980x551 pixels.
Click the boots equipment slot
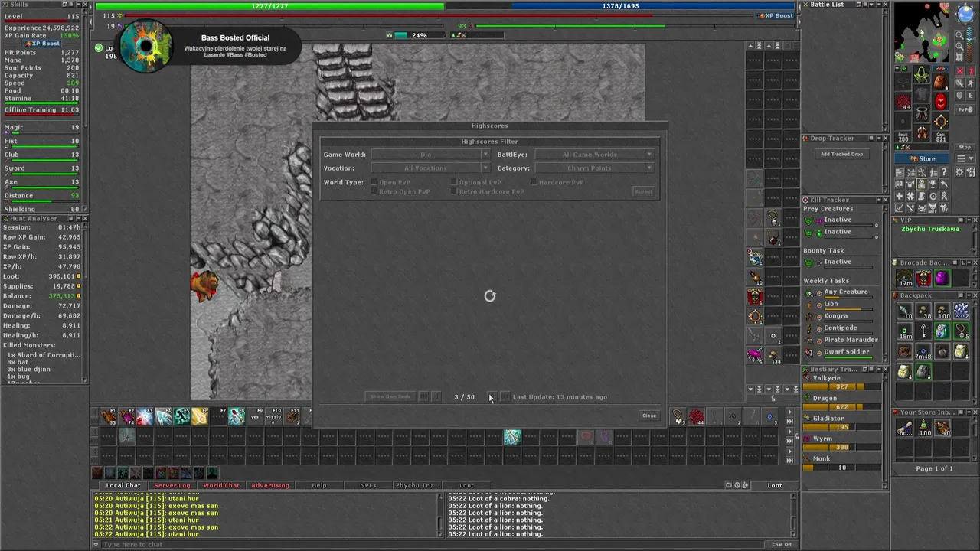coord(922,132)
